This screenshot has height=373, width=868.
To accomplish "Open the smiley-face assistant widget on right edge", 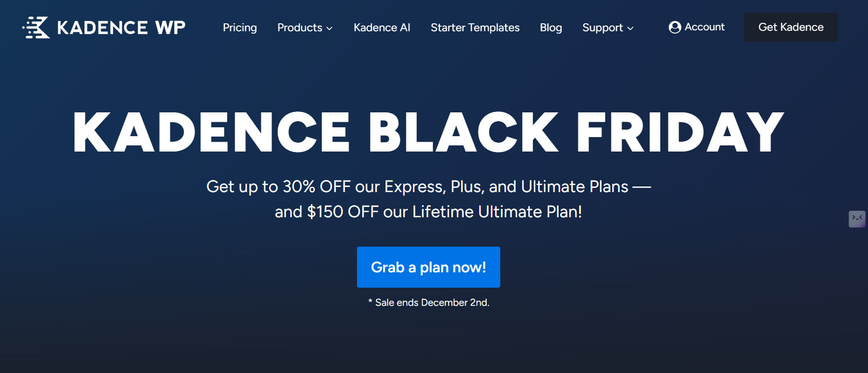I will [x=857, y=219].
